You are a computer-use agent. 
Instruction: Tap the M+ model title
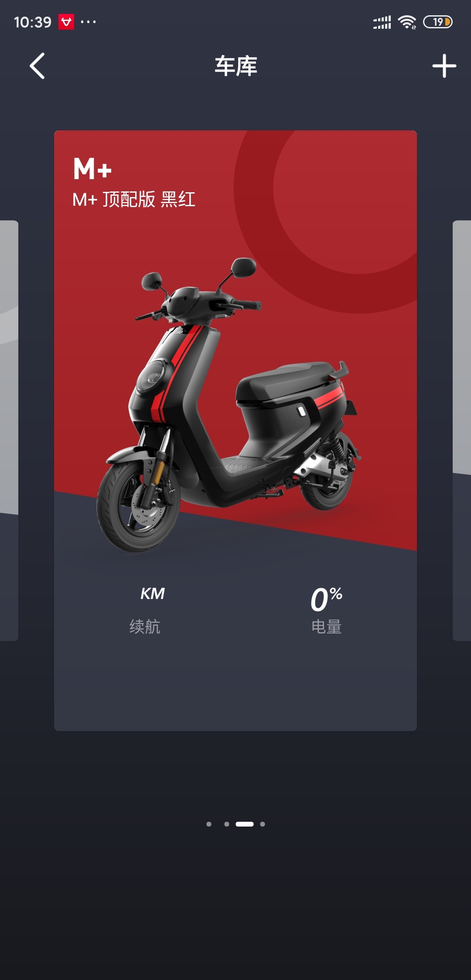tap(92, 169)
